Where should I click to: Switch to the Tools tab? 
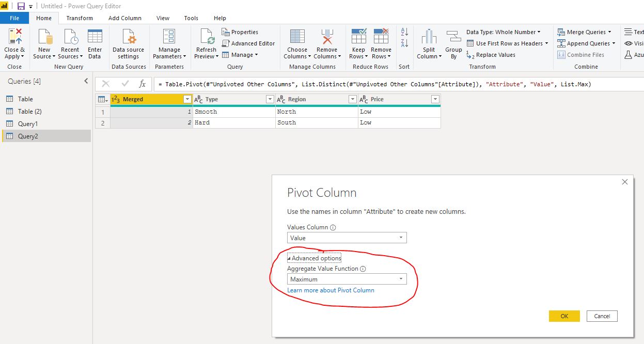pos(191,18)
